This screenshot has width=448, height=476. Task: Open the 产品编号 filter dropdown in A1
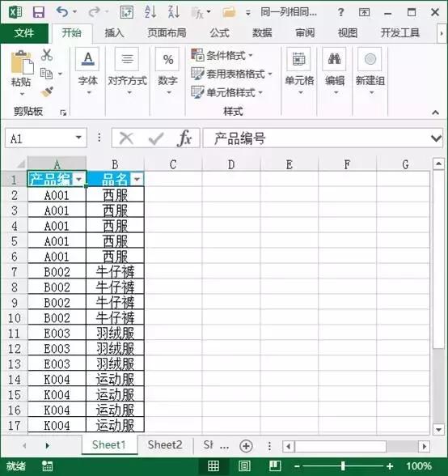[79, 179]
